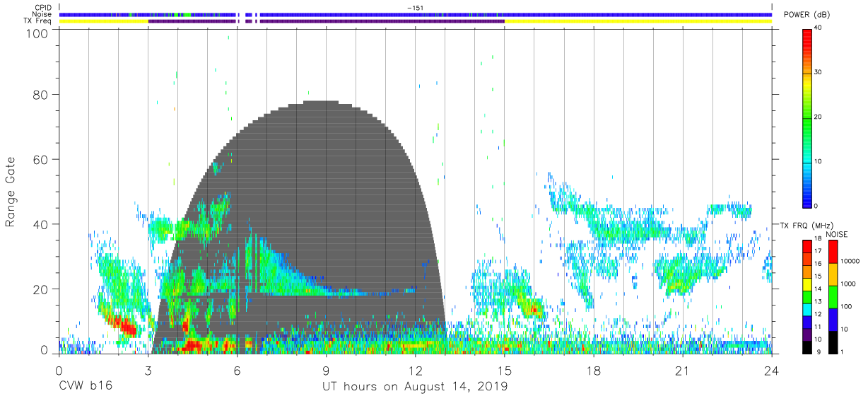Click the 100 tick on Range Gate axis

[38, 33]
